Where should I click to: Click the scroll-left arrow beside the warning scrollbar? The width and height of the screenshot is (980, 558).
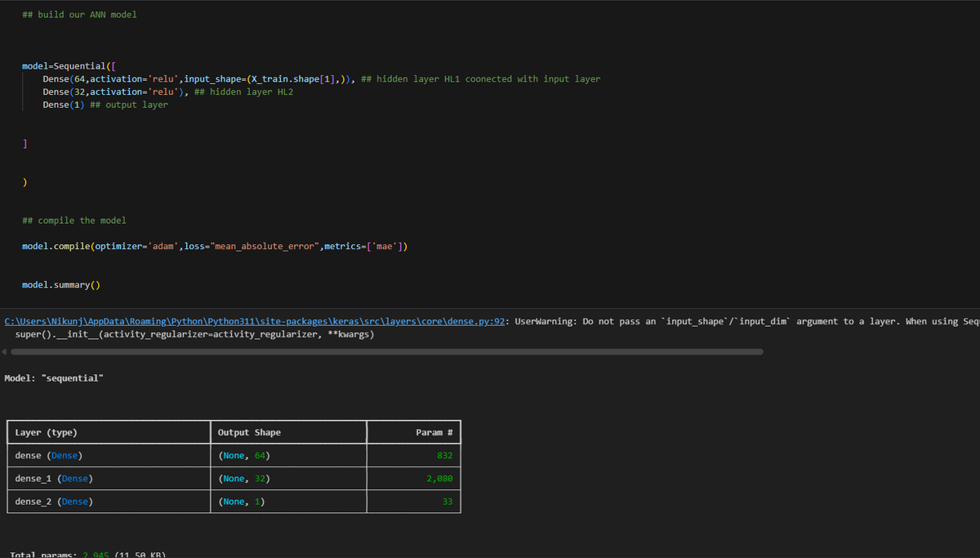pyautogui.click(x=4, y=350)
